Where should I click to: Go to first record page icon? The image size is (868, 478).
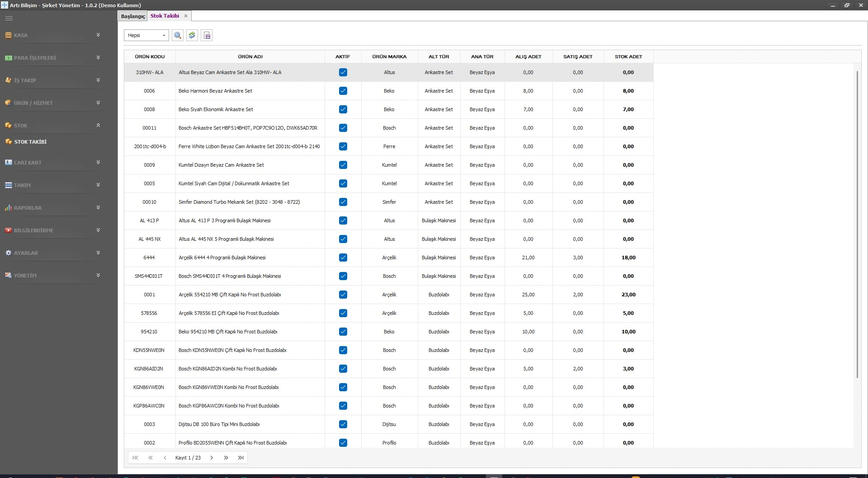point(135,458)
